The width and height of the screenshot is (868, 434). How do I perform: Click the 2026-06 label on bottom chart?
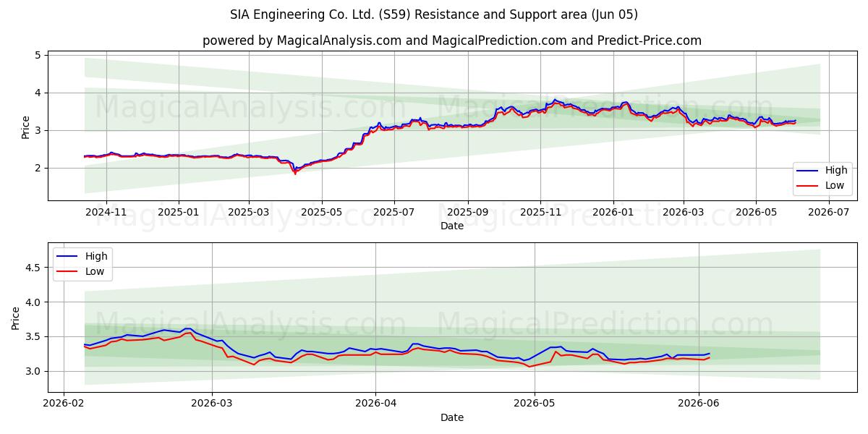coord(699,404)
